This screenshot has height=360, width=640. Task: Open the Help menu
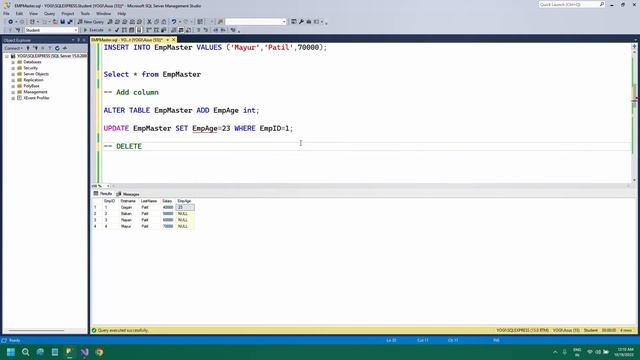point(122,13)
